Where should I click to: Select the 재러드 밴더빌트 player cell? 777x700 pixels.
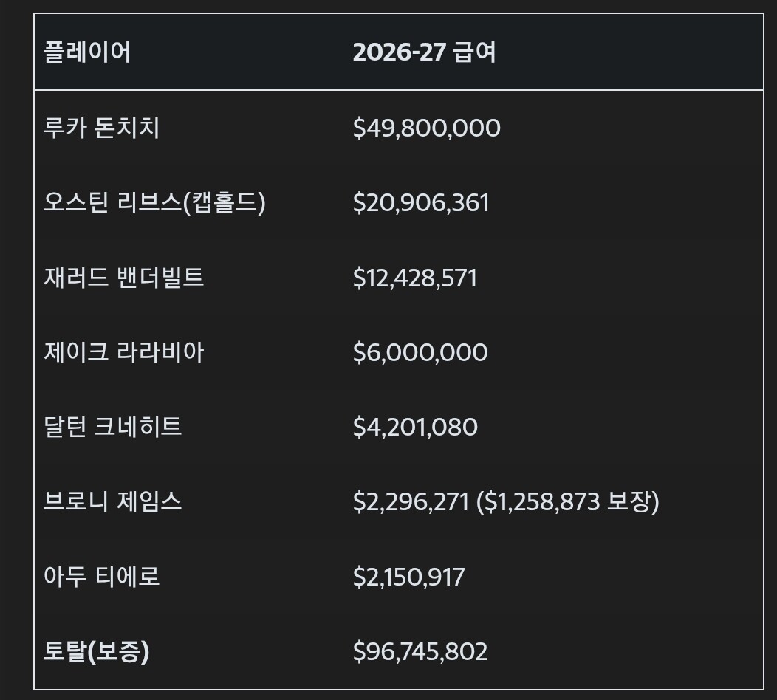pos(123,278)
